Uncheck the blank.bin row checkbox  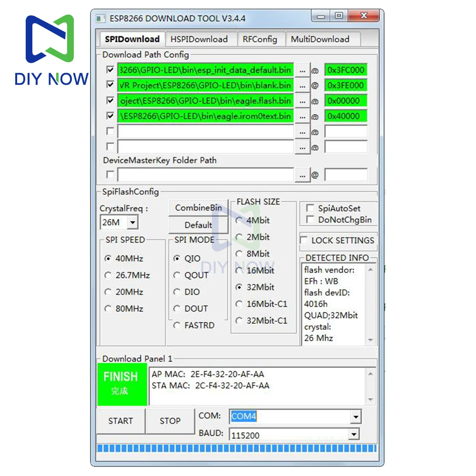coord(110,85)
